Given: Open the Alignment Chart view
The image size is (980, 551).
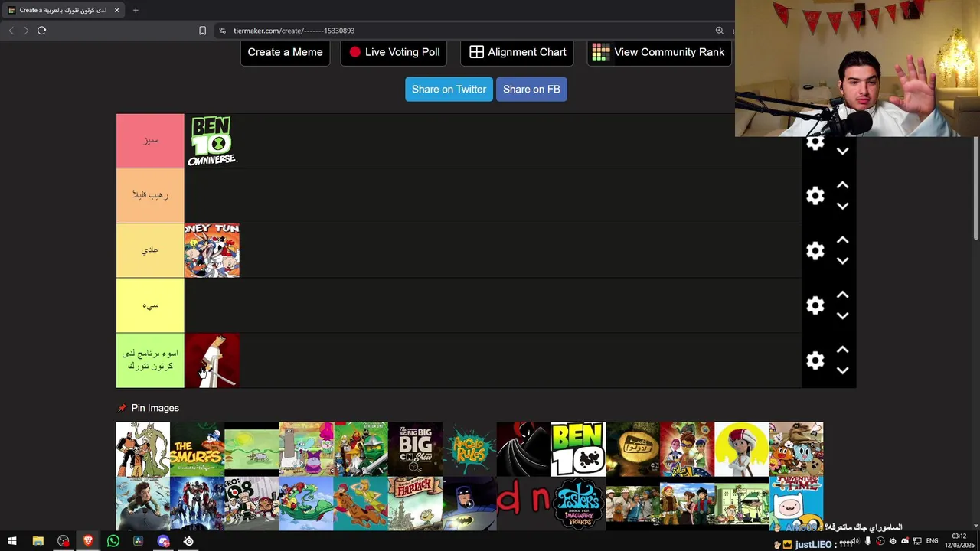Looking at the screenshot, I should [x=518, y=52].
